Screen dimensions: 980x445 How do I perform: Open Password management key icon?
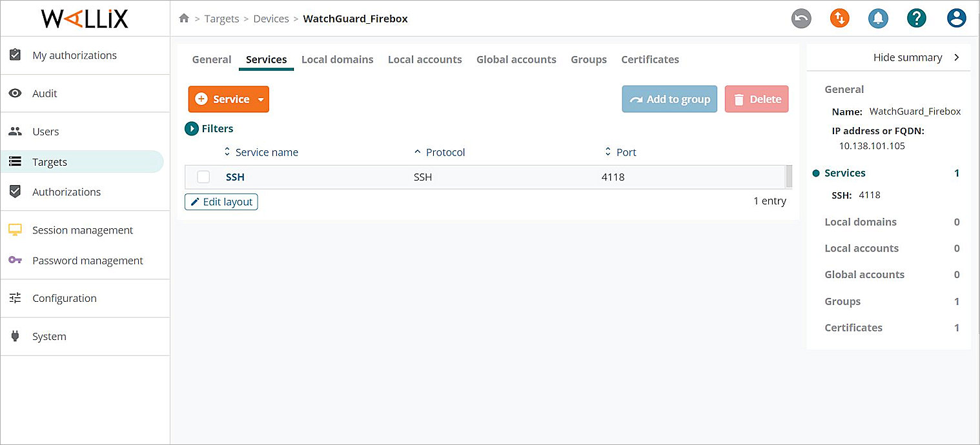(x=14, y=261)
